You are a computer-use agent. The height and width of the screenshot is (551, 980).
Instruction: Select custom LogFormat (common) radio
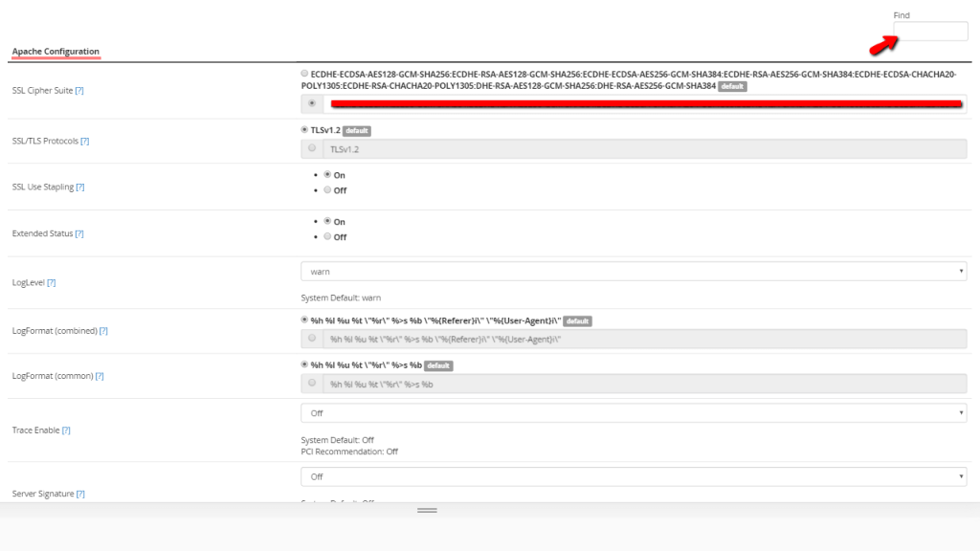click(312, 383)
